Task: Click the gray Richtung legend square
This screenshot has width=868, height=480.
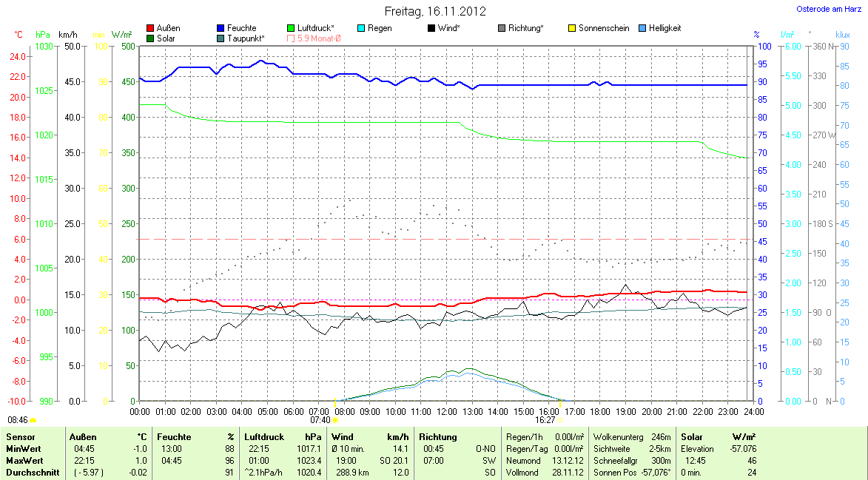Action: pos(502,28)
